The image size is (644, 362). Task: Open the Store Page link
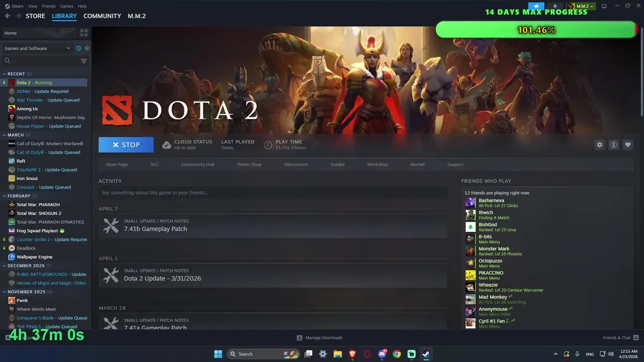pos(117,164)
